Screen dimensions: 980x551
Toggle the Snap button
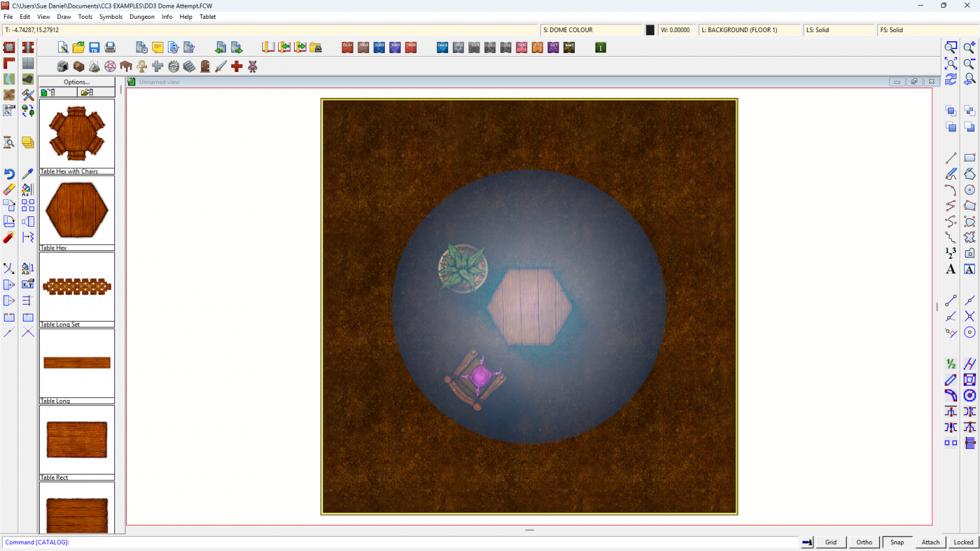point(897,542)
